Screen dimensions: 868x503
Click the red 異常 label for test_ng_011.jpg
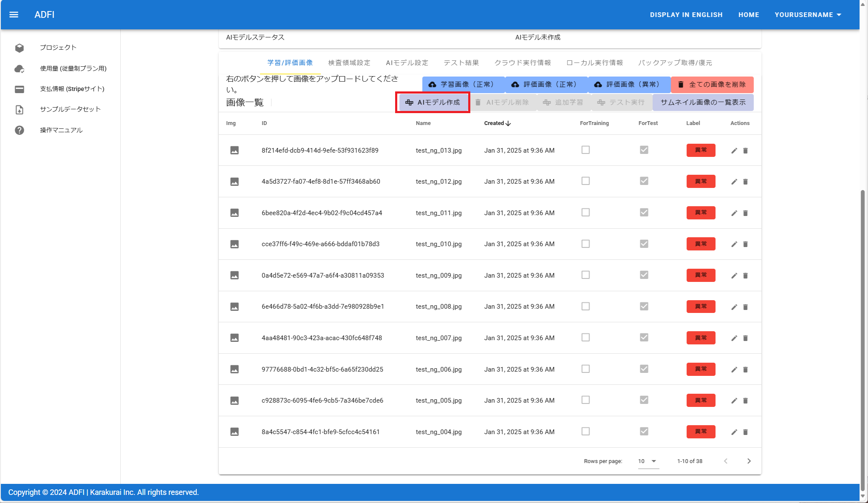pos(701,213)
